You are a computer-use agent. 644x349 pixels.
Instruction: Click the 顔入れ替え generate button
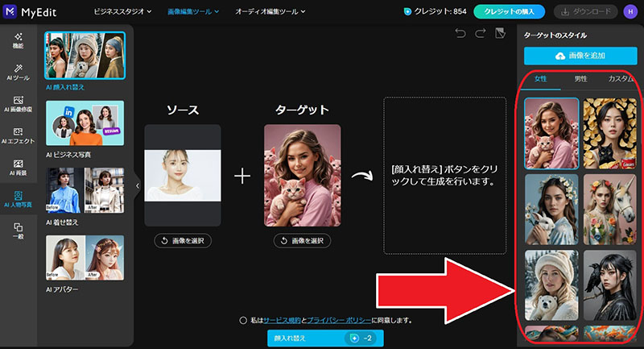tap(325, 339)
